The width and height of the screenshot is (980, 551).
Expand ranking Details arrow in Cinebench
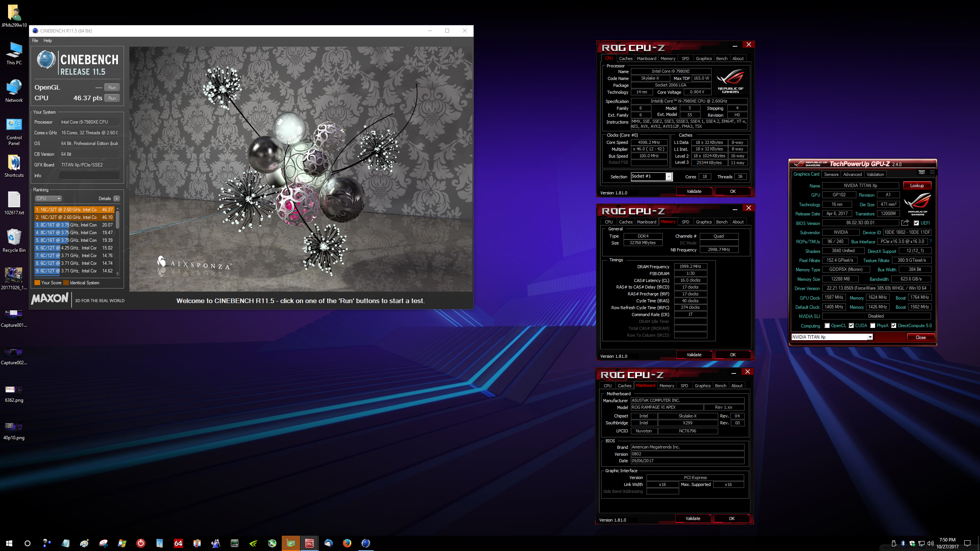pos(117,199)
